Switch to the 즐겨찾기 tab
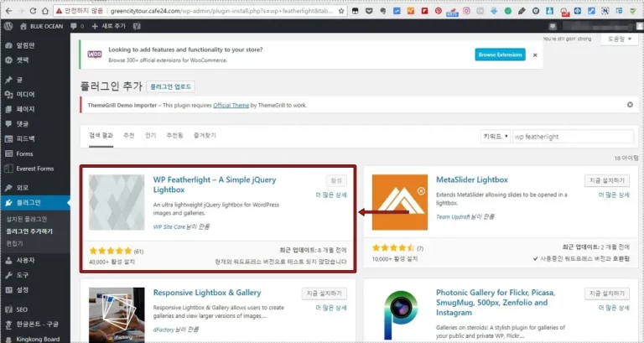 pos(205,136)
